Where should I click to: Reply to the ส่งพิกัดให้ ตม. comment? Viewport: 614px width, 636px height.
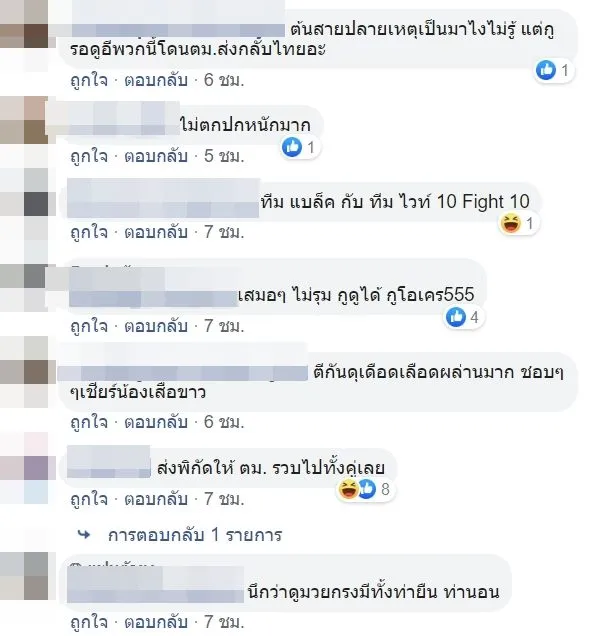pyautogui.click(x=156, y=499)
